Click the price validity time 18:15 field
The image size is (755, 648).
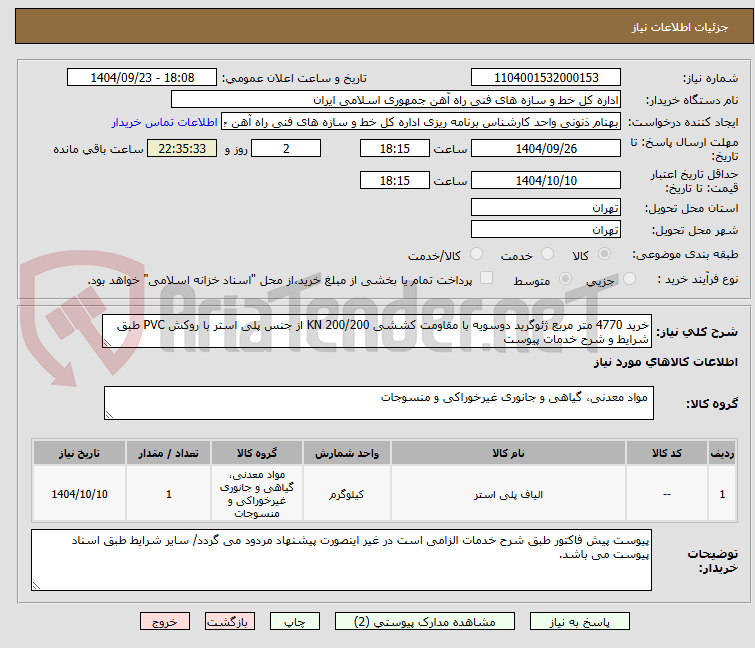[x=395, y=180]
